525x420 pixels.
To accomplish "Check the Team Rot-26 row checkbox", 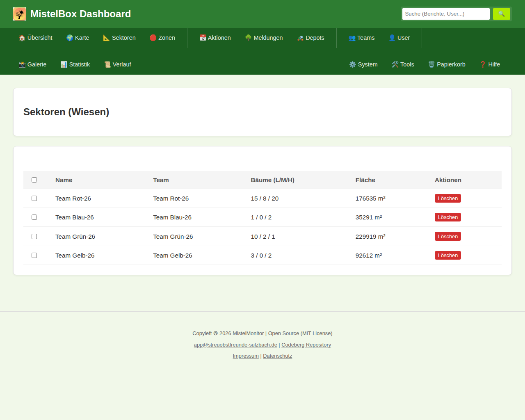I will 34,199.
